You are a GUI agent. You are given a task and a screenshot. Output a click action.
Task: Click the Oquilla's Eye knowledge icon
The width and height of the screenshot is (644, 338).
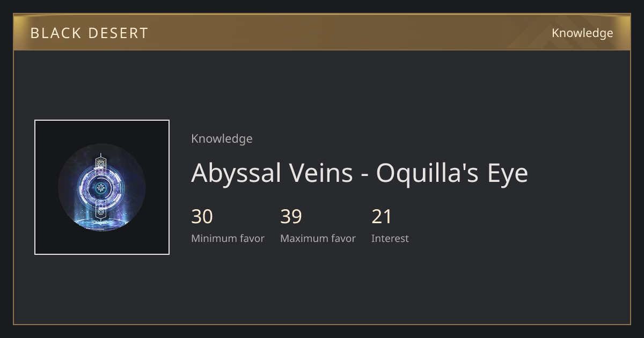pos(102,187)
